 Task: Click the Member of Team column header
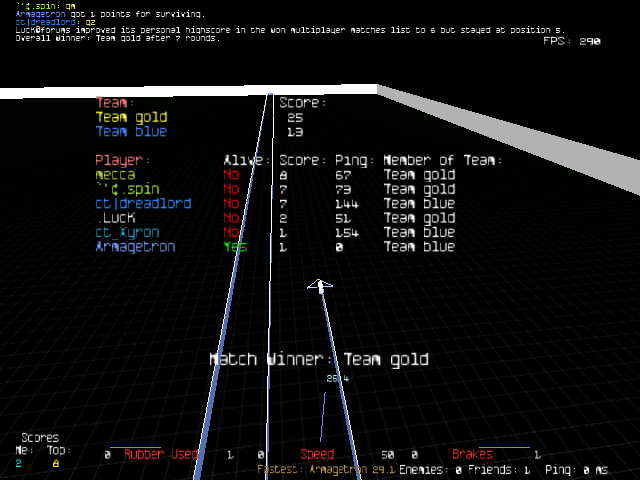coord(443,160)
